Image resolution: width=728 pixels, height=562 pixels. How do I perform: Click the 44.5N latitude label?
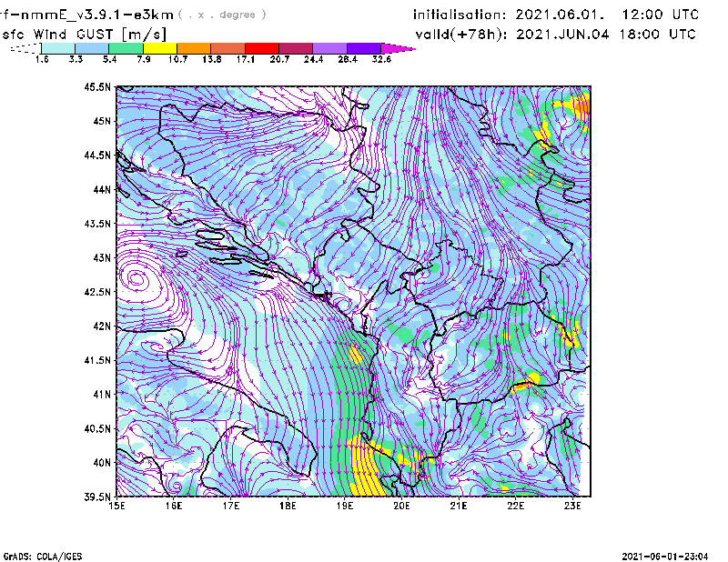pyautogui.click(x=97, y=155)
